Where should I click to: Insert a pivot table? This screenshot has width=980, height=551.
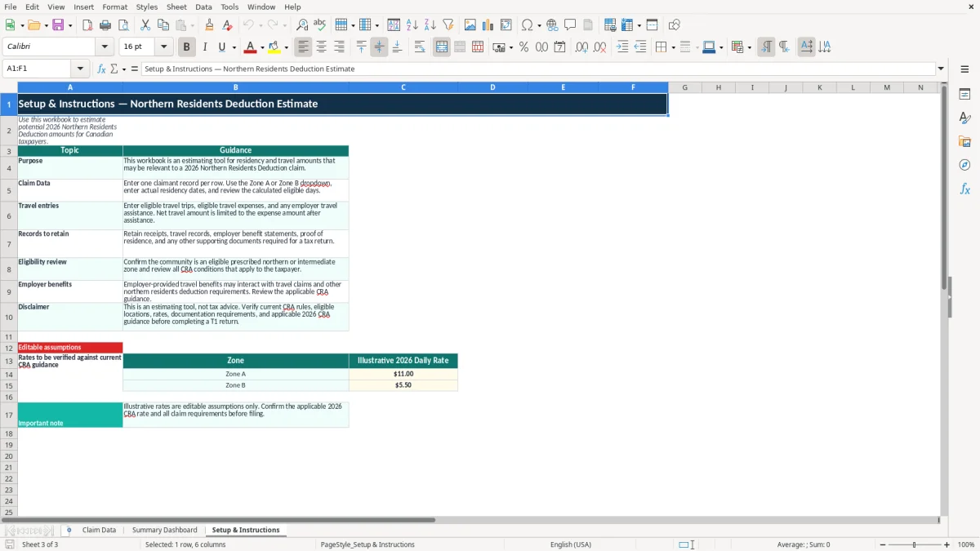[x=506, y=25]
